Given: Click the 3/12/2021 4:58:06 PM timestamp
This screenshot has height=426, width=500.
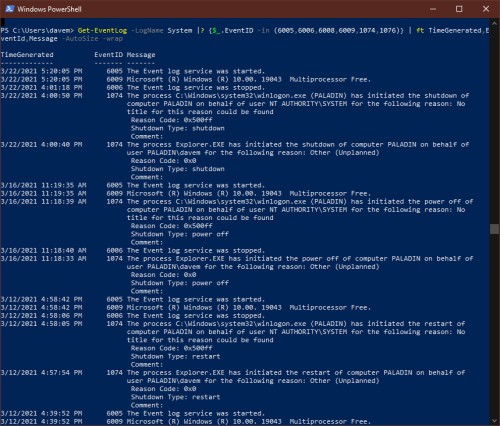Looking at the screenshot, I should 41,316.
